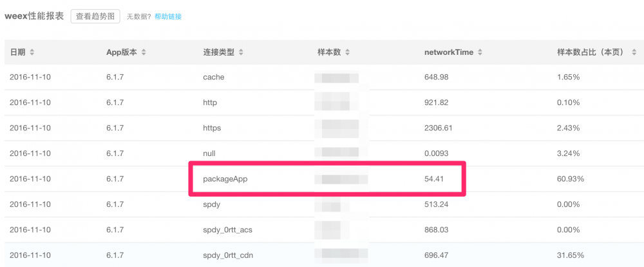The image size is (644, 267).
Task: Click the networkTime column header text
Action: coord(449,52)
